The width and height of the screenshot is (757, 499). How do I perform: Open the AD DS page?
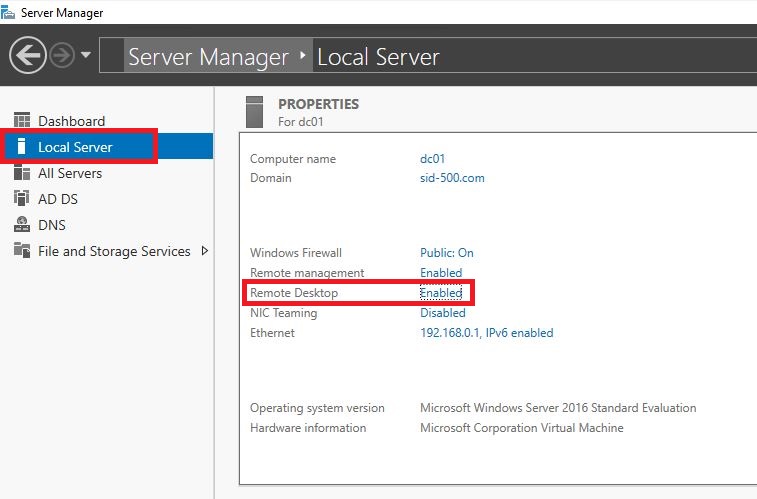click(x=58, y=199)
